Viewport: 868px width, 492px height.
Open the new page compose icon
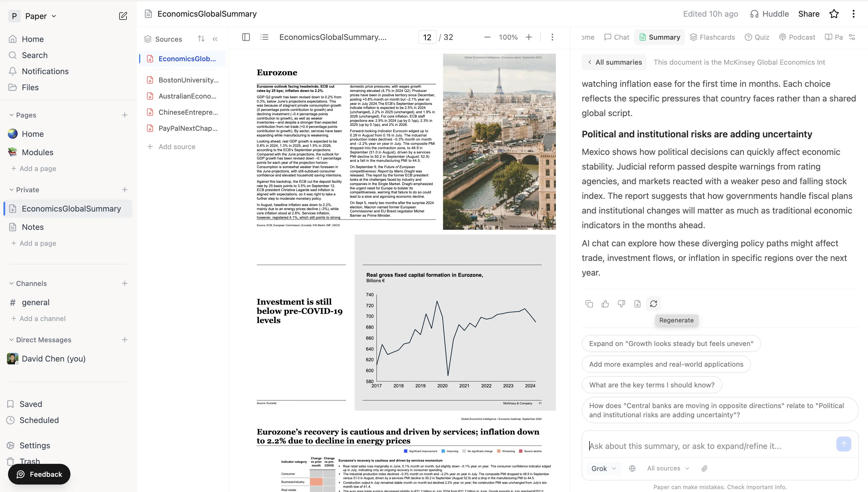point(123,16)
